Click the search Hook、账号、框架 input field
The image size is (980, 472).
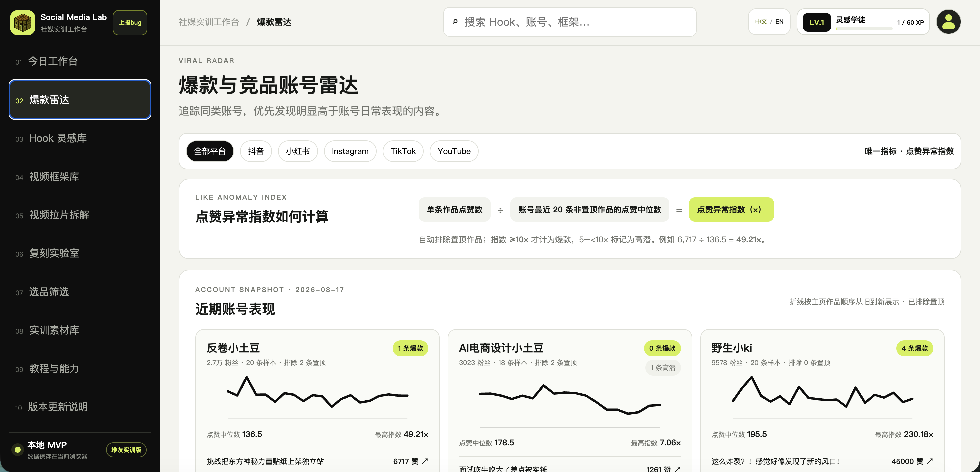570,22
